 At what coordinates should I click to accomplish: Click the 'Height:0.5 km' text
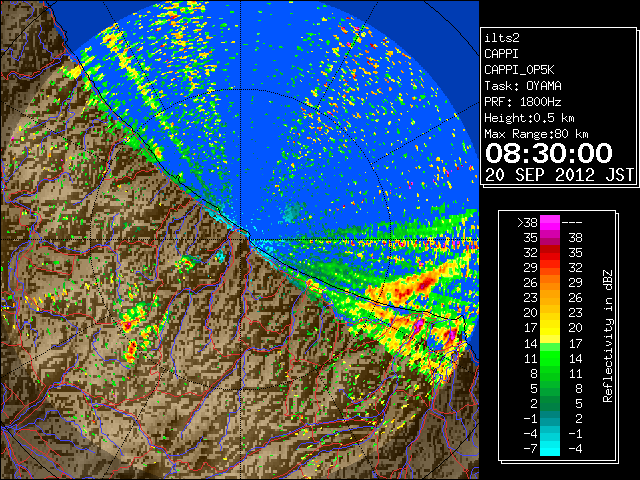point(529,118)
